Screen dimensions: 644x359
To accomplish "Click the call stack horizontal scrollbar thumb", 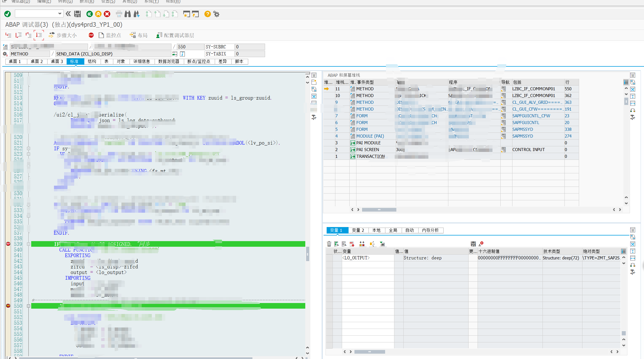I will [379, 210].
